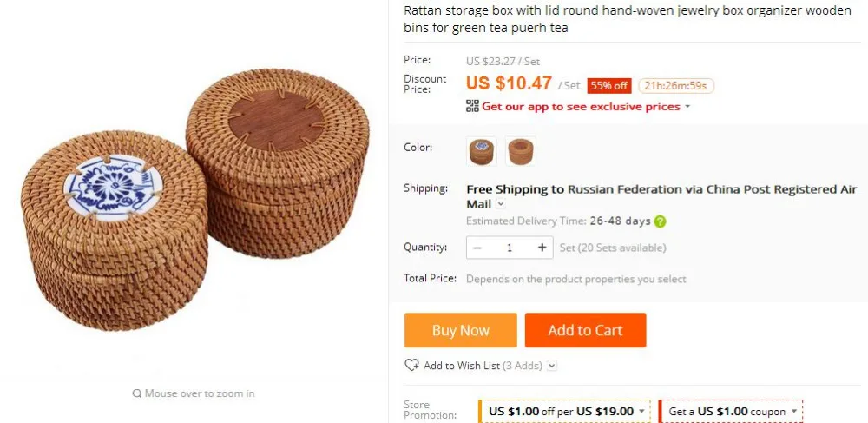
Task: Click the 55% off discount badge
Action: 609,85
